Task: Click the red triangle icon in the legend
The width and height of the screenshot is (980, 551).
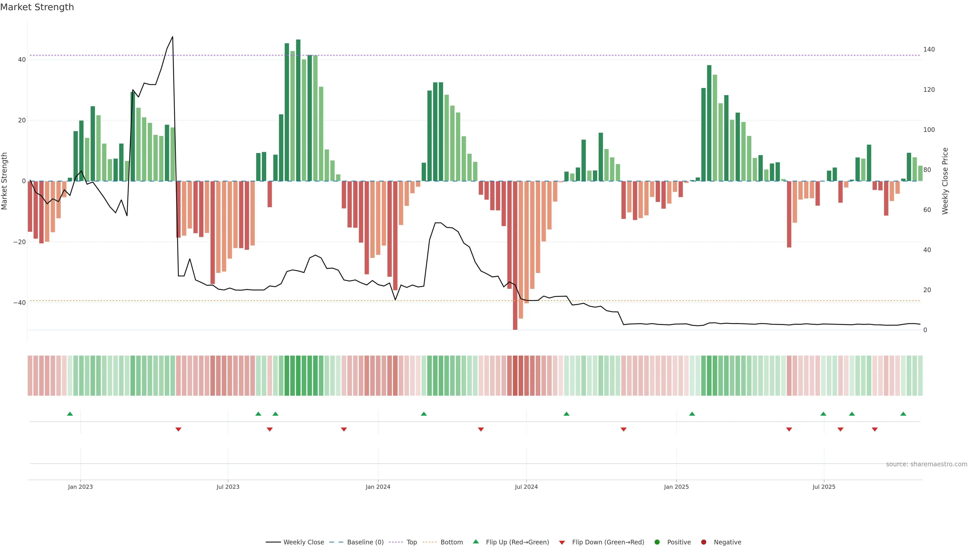Action: point(562,543)
